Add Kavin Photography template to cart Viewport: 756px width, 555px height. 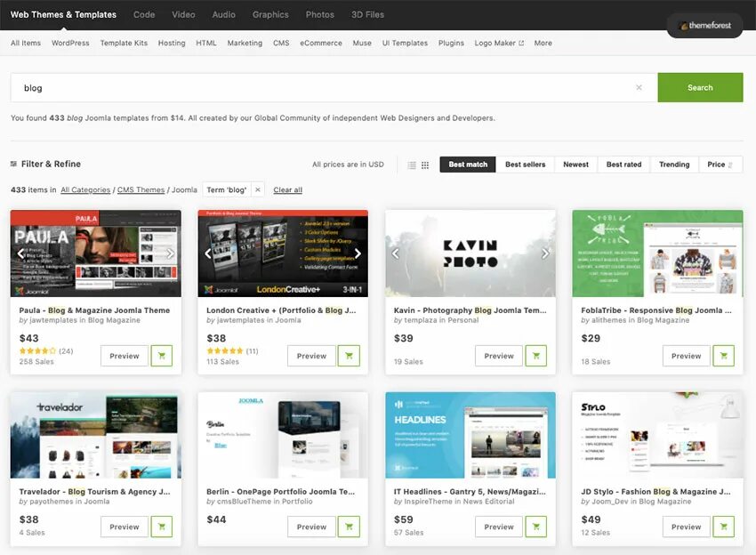(535, 356)
